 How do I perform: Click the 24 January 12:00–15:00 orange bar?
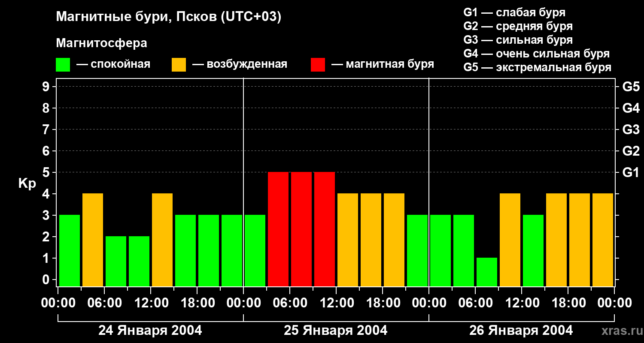(x=162, y=240)
